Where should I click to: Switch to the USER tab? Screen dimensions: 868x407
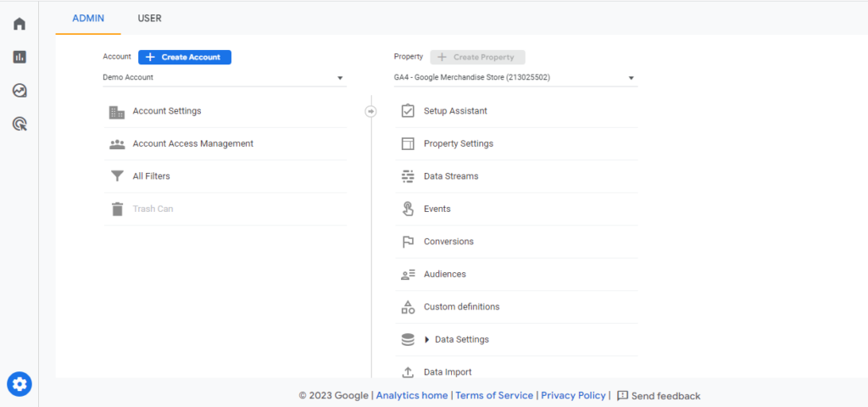click(x=149, y=19)
